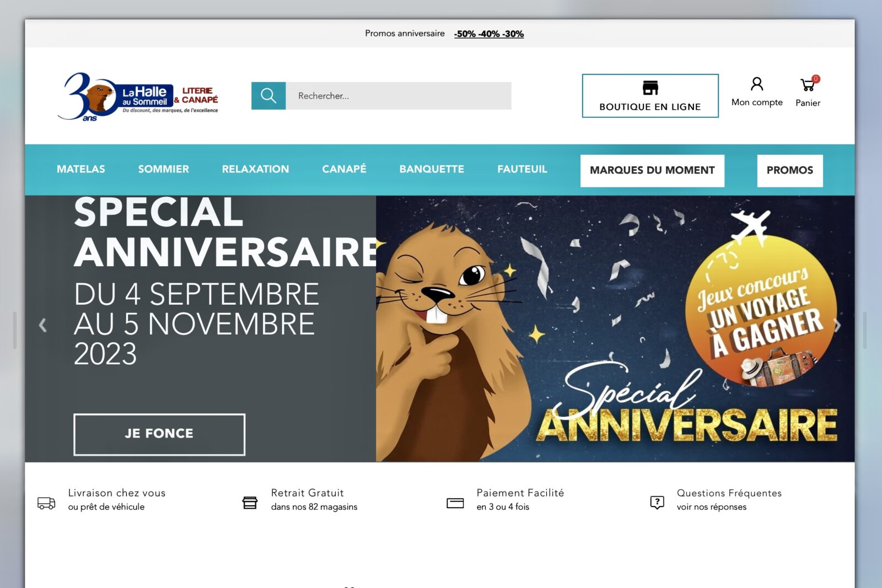Click the store Retrait Gratuit icon
The height and width of the screenshot is (588, 882).
[250, 503]
